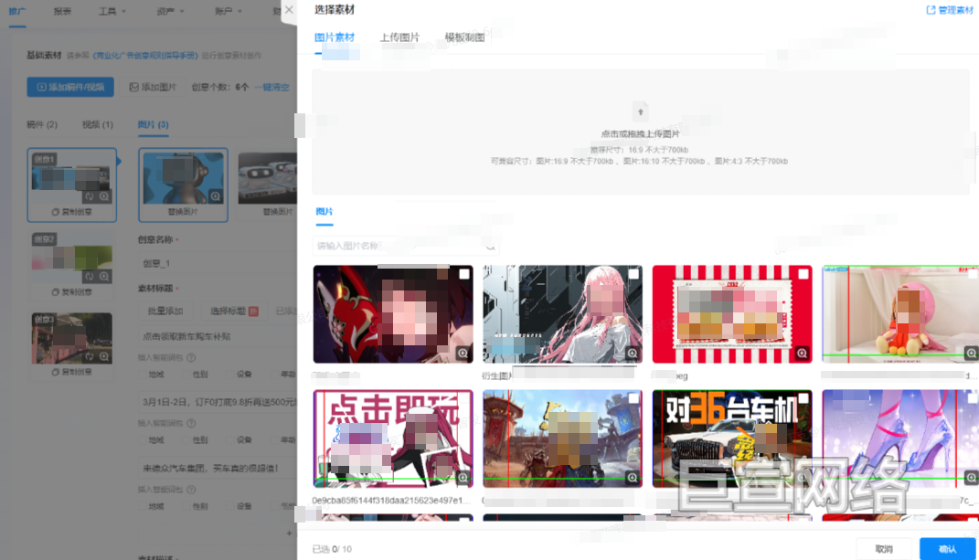
Task: Click 添加图片 button
Action: 153,87
